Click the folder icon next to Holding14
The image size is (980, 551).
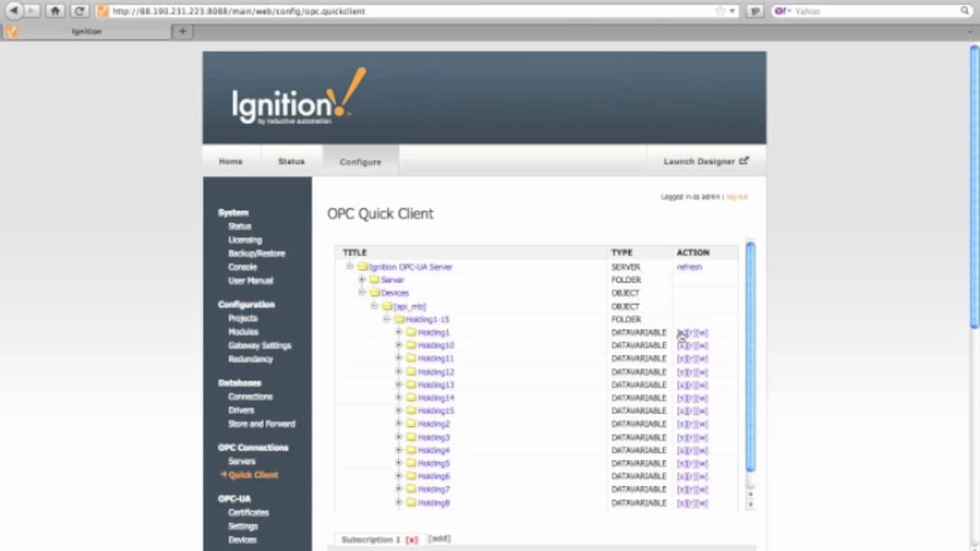point(411,397)
